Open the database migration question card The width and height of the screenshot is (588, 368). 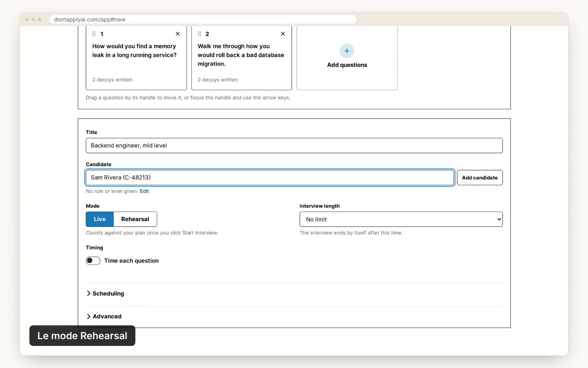coord(241,58)
